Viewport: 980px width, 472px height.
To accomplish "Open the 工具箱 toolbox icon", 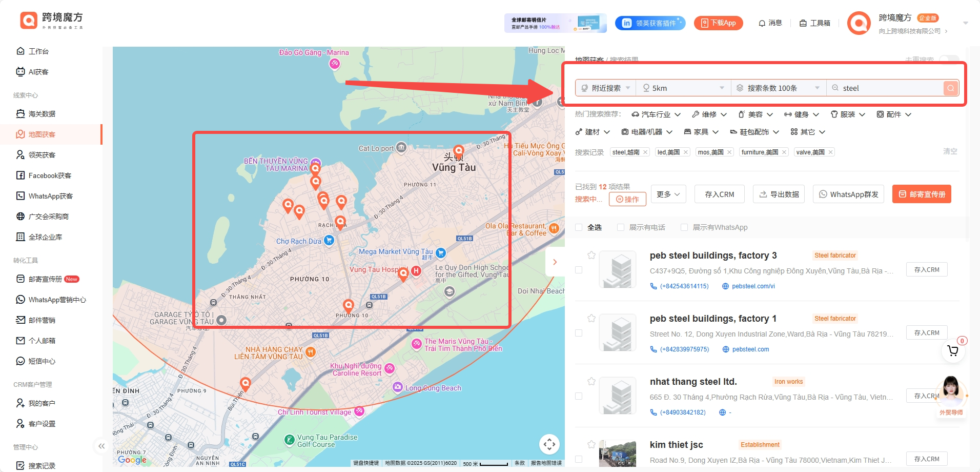I will click(x=814, y=23).
